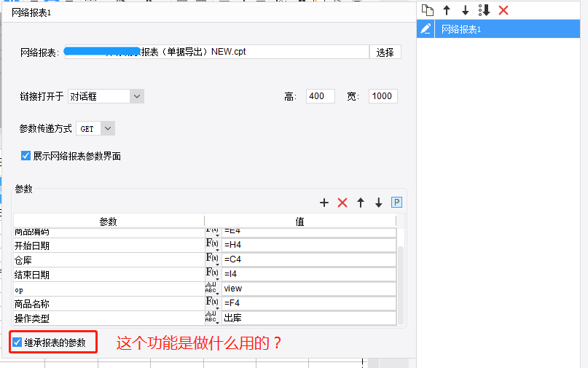Delete hyperlink with red X in right panel

tap(503, 10)
